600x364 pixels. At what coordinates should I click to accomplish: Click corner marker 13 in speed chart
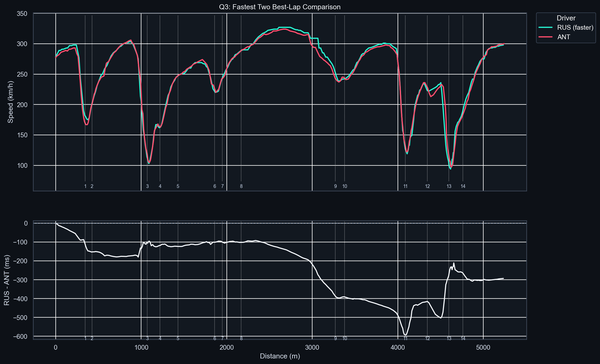point(449,186)
